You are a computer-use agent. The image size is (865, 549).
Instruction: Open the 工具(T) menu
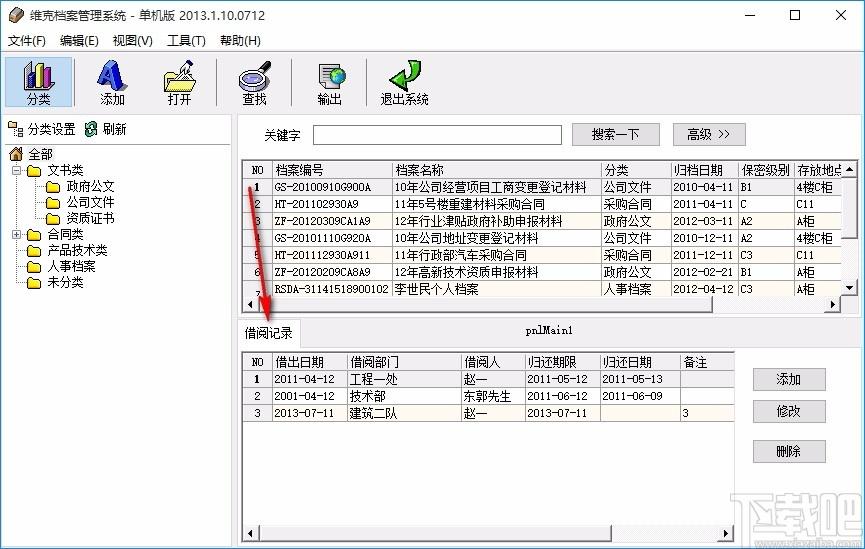click(x=186, y=40)
